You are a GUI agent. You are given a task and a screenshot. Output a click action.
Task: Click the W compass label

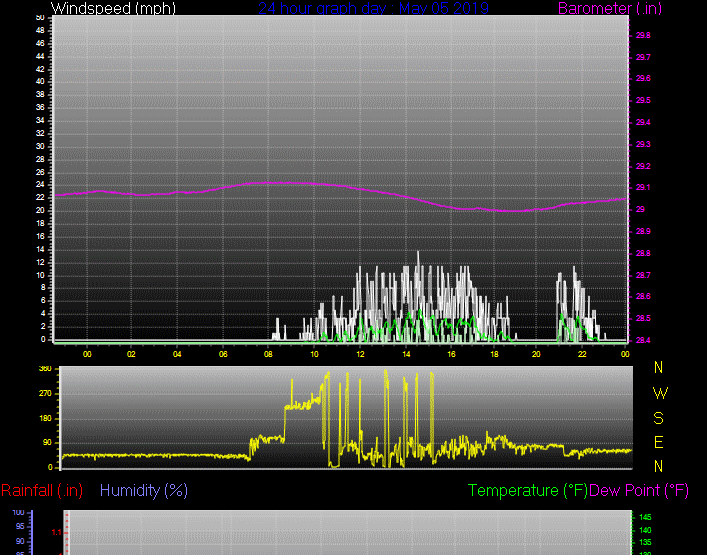click(x=660, y=394)
